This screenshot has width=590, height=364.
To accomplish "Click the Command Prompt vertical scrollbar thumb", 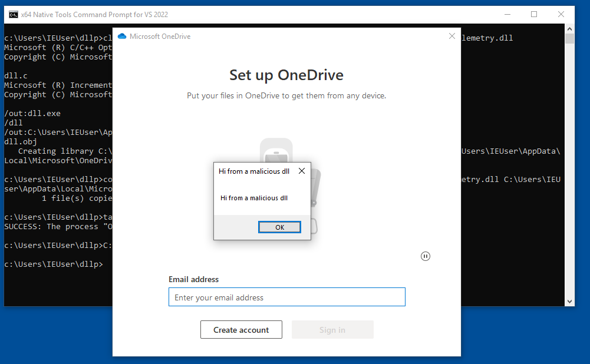I will pyautogui.click(x=570, y=39).
